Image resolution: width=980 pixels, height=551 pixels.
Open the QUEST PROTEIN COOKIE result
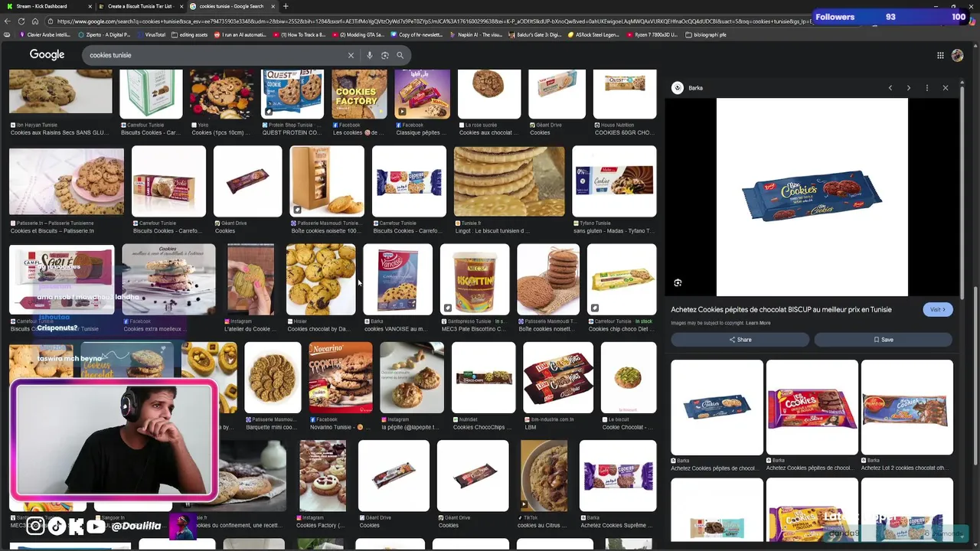292,95
